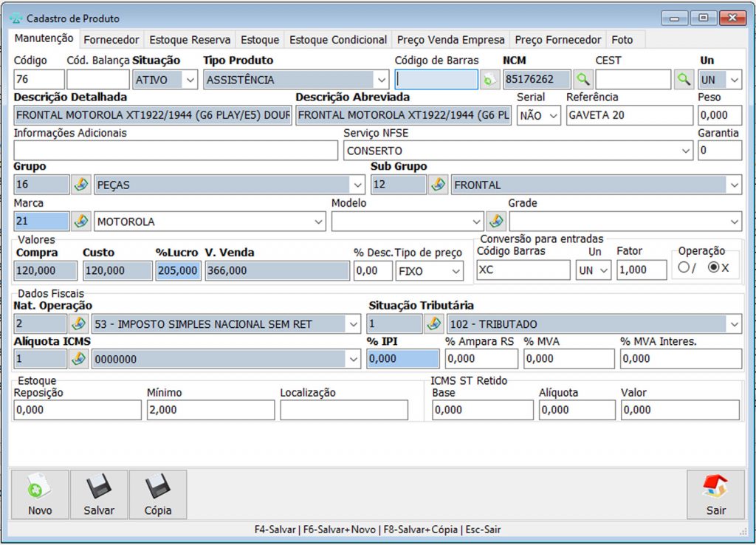Open the Preço Venda Empresa tab

[450, 40]
